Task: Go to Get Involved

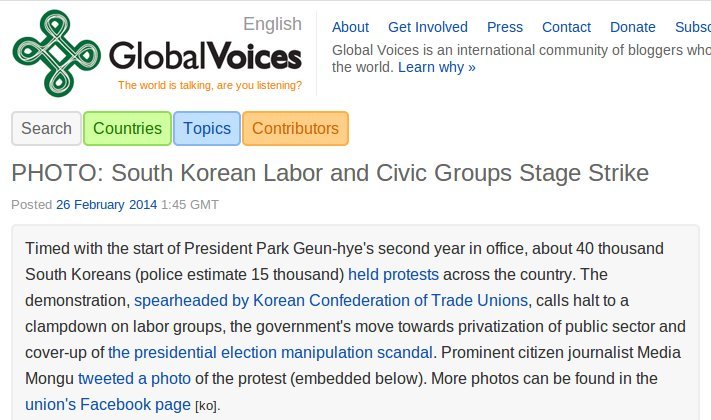Action: (x=428, y=27)
